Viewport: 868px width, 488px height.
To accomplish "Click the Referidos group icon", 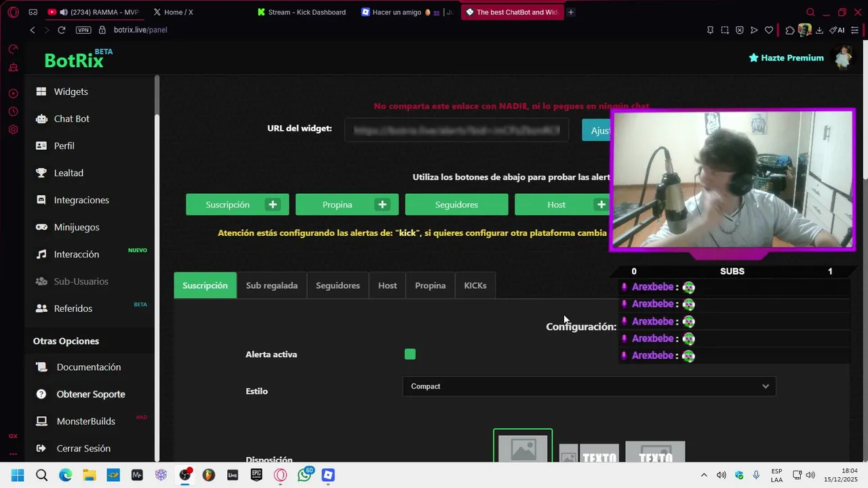I will tap(41, 308).
